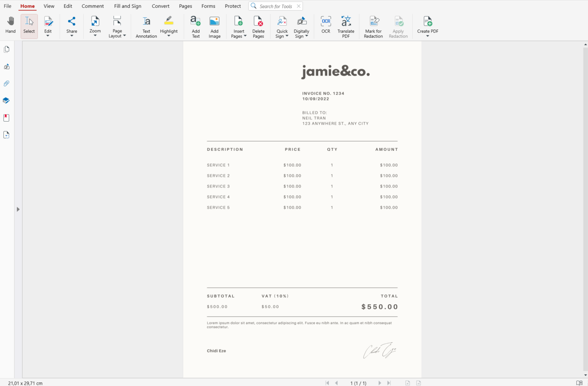Click the SERVICE 3 row label
Screen dimensions: 588x386
[x=218, y=186]
